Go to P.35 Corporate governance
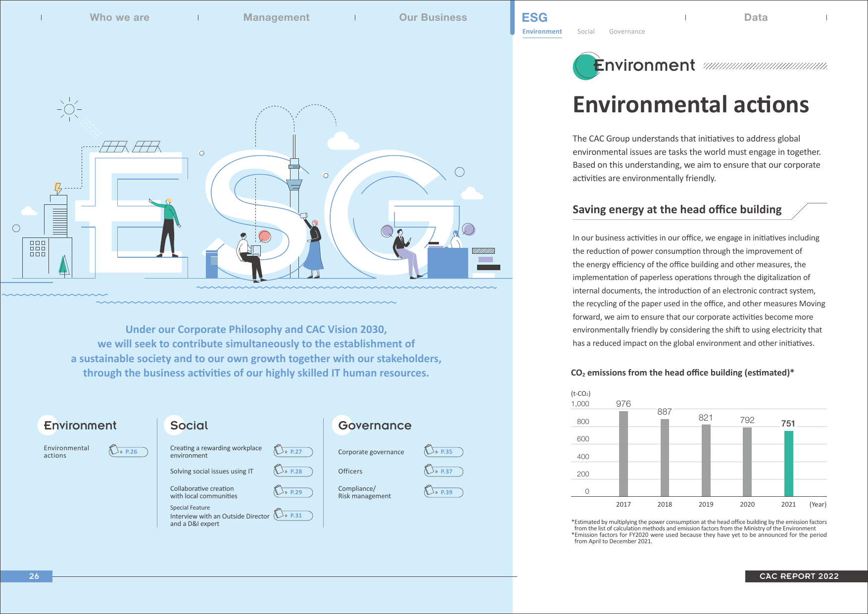The width and height of the screenshot is (868, 614). pos(443,451)
